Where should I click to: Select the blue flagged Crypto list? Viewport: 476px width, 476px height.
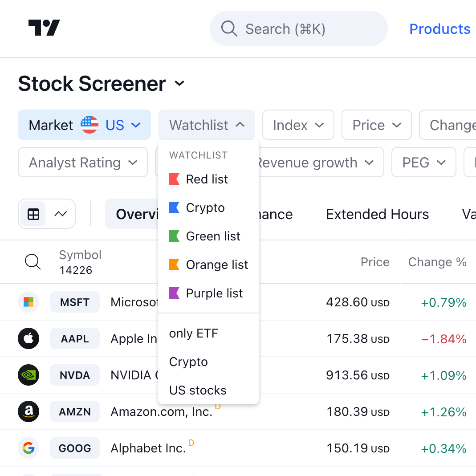205,208
